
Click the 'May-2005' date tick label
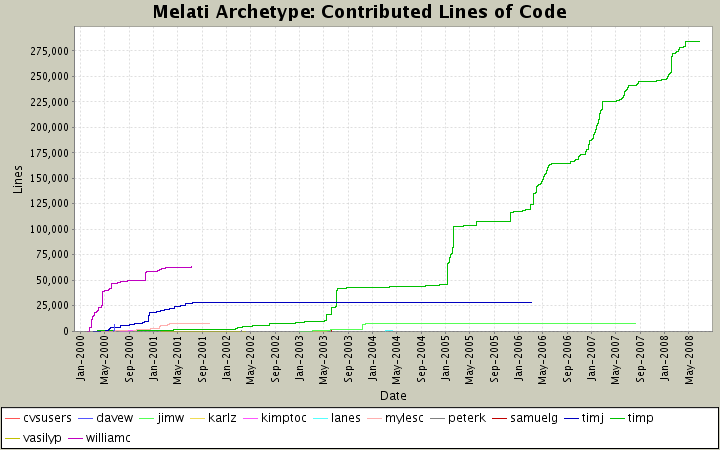click(469, 360)
